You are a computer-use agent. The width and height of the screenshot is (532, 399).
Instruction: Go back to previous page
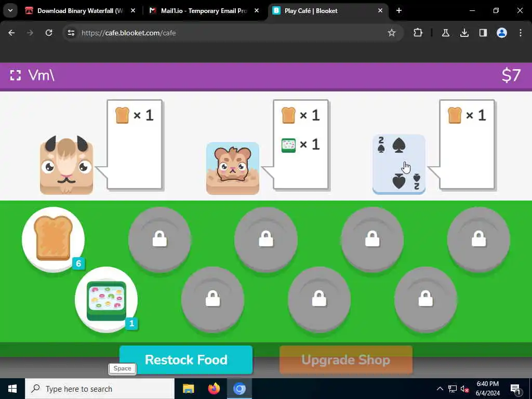coord(11,33)
